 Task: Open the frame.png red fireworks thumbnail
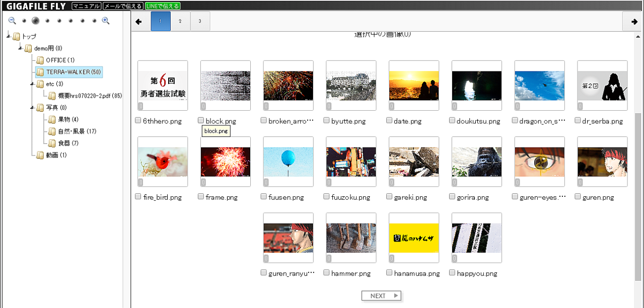tap(225, 162)
